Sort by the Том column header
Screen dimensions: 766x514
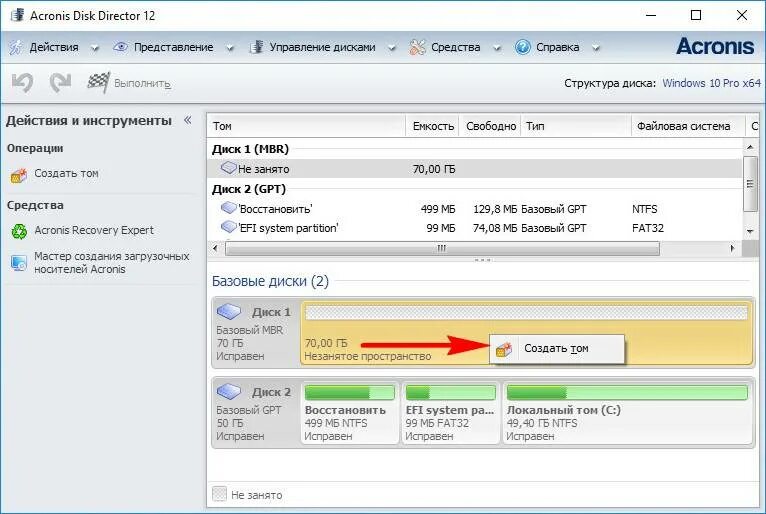(x=306, y=126)
